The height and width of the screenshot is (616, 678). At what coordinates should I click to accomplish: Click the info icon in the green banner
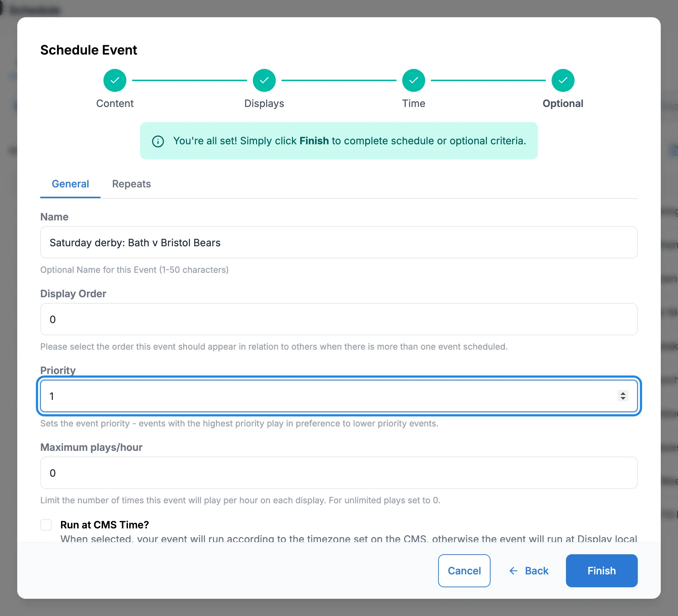click(x=158, y=141)
